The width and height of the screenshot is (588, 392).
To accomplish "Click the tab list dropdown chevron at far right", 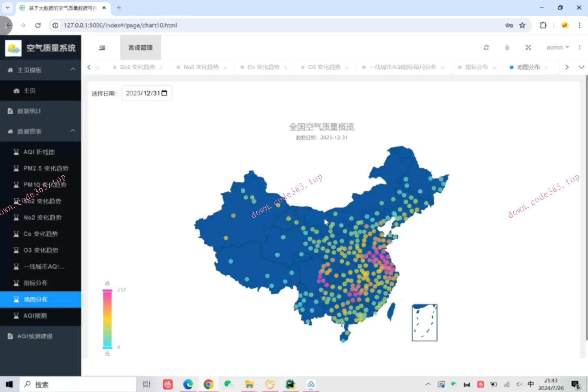I will [x=581, y=67].
